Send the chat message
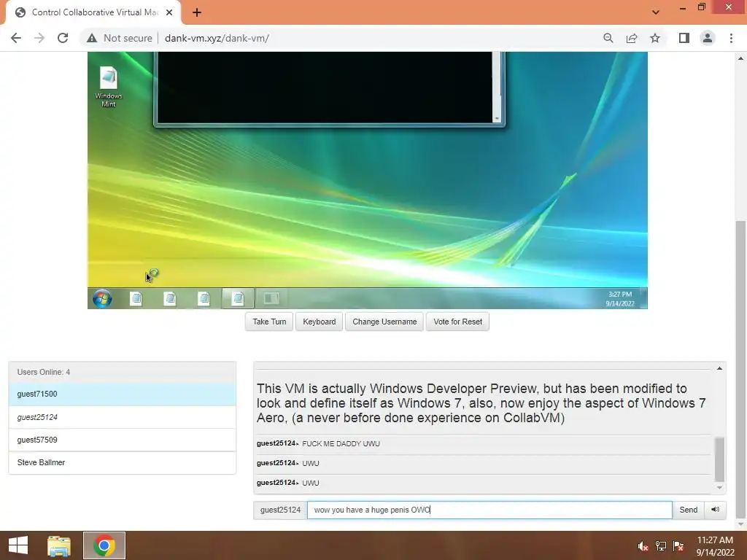This screenshot has height=560, width=747. pyautogui.click(x=689, y=510)
